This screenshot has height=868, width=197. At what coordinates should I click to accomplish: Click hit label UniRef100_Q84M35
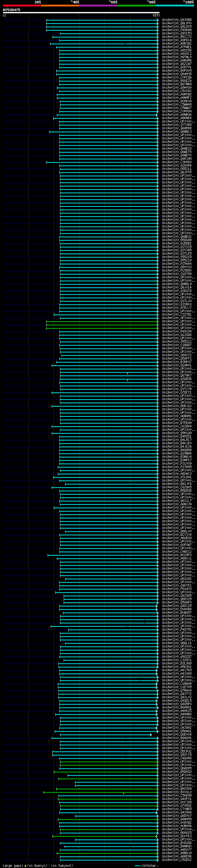click(177, 74)
